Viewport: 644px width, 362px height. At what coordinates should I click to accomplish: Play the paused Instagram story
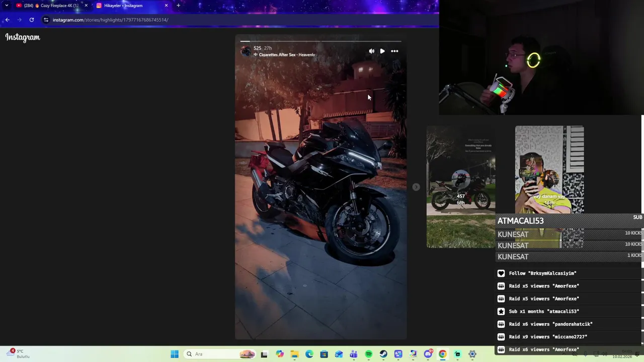tap(382, 51)
